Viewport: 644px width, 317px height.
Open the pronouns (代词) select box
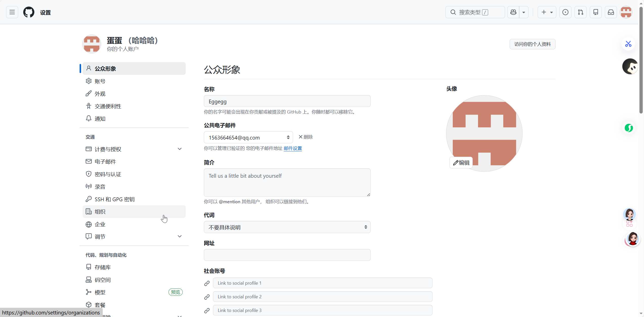[x=287, y=227]
